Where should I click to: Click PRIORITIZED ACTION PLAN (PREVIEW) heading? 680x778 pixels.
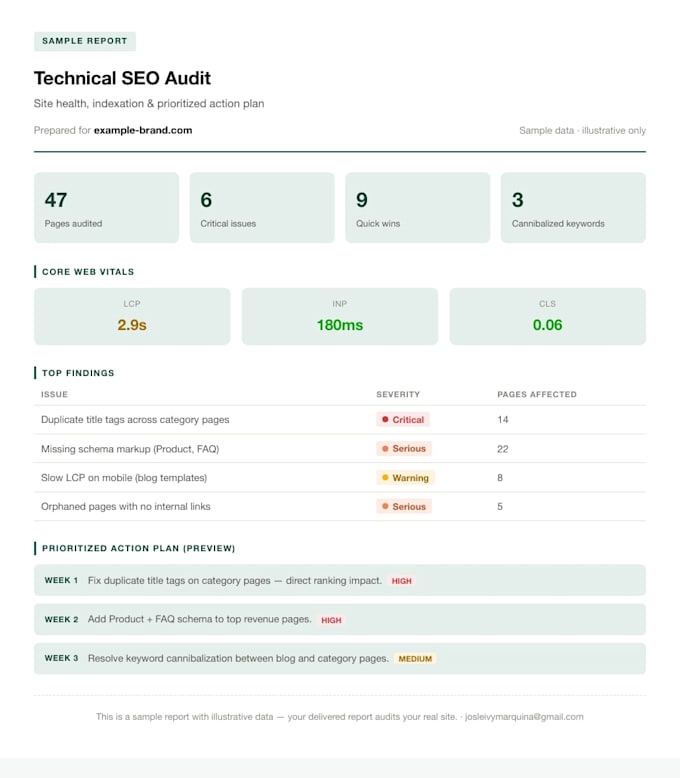138,548
